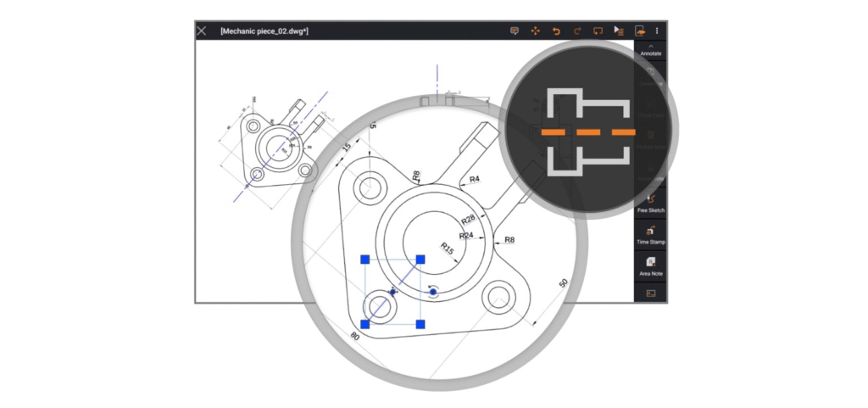The height and width of the screenshot is (408, 868).
Task: Select the orange pan/move arrows tool
Action: pos(535,31)
